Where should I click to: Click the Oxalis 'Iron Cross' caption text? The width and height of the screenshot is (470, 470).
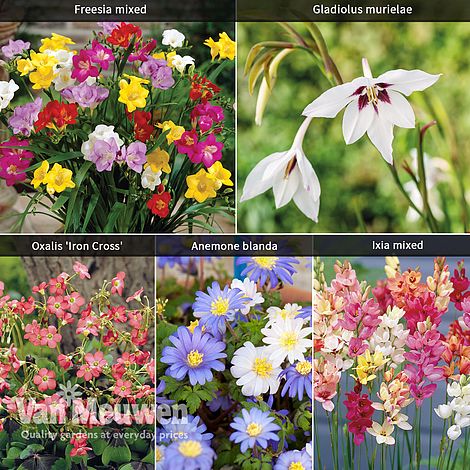tap(77, 246)
